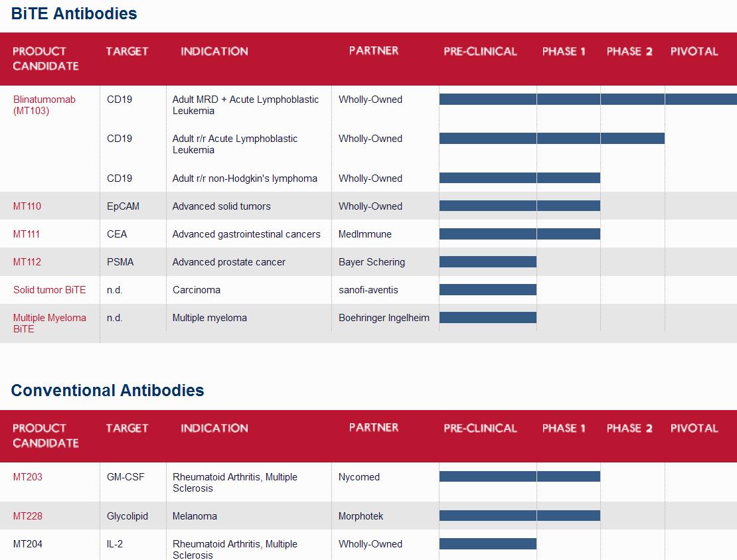The image size is (737, 560).
Task: Select the Advanced gastrointestinal cancers indication
Action: 246,234
